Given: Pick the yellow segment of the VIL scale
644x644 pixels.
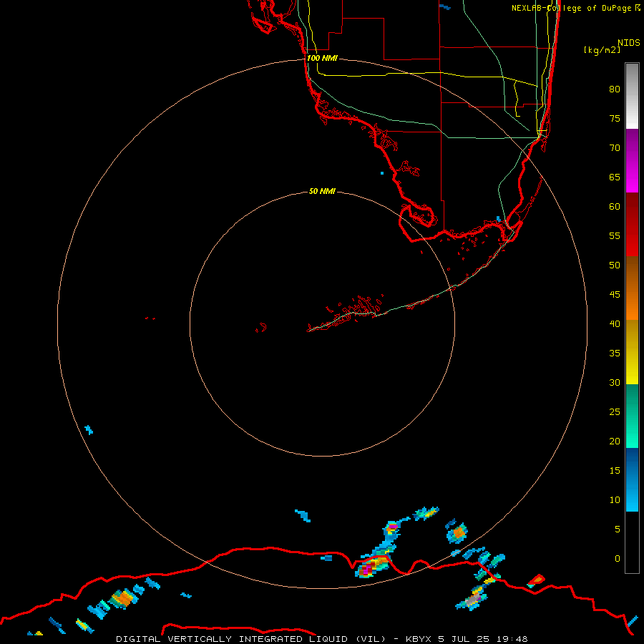Looking at the screenshot, I should click(x=632, y=352).
